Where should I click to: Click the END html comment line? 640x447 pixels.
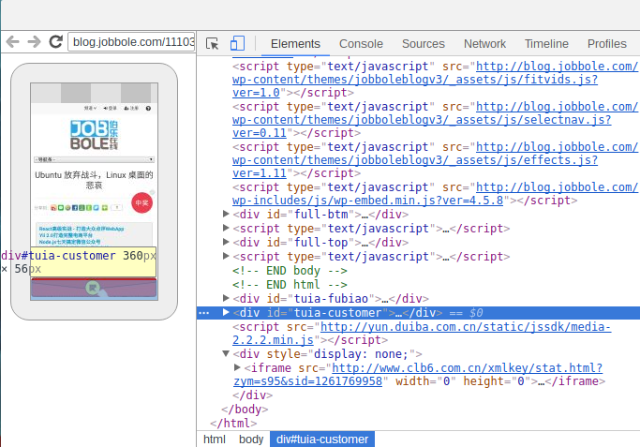point(290,285)
